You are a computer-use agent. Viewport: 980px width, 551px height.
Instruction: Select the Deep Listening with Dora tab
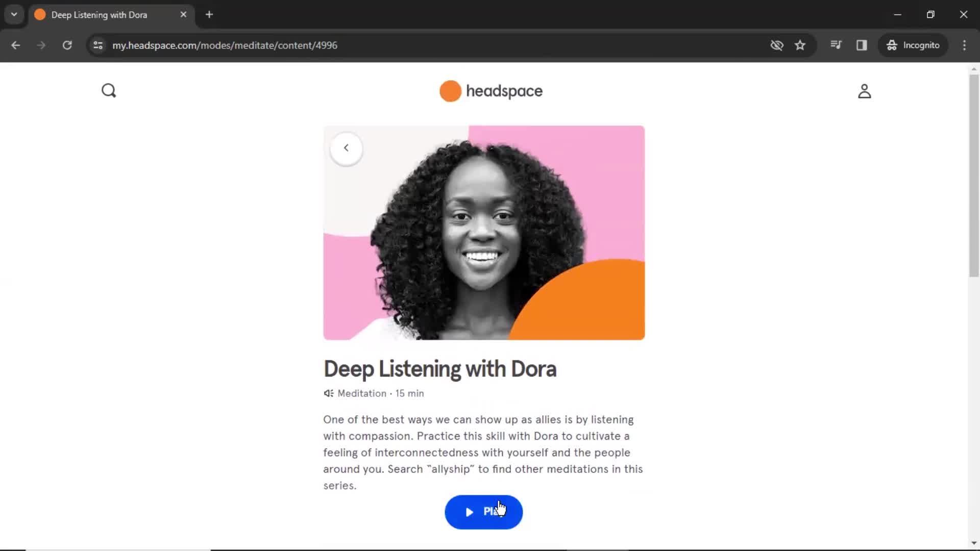(111, 15)
